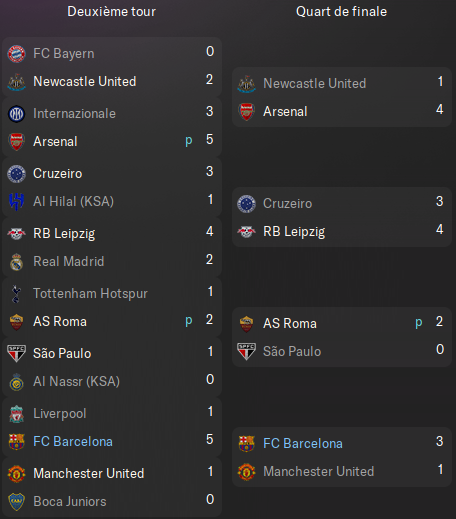Click the Al Hilal (KSA) club logo

pyautogui.click(x=16, y=202)
